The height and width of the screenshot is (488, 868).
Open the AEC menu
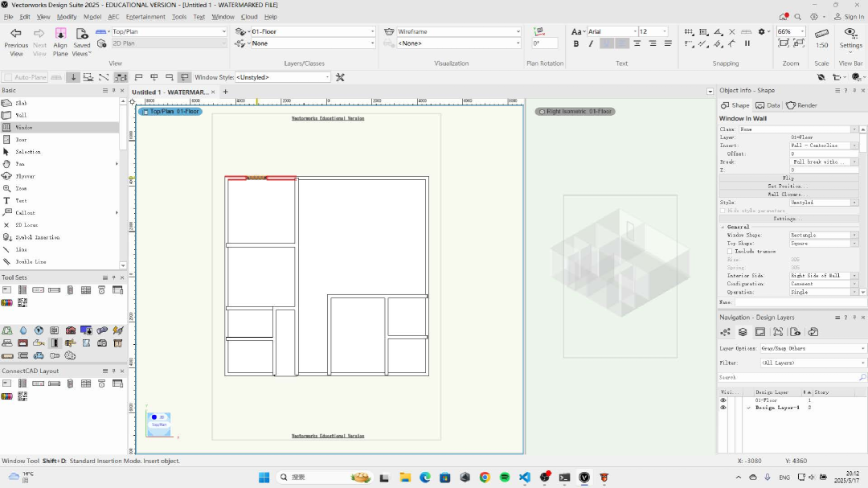[113, 16]
